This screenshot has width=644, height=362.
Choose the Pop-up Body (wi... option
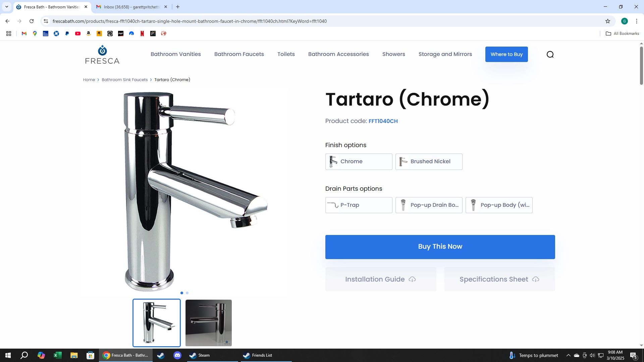[x=499, y=205]
